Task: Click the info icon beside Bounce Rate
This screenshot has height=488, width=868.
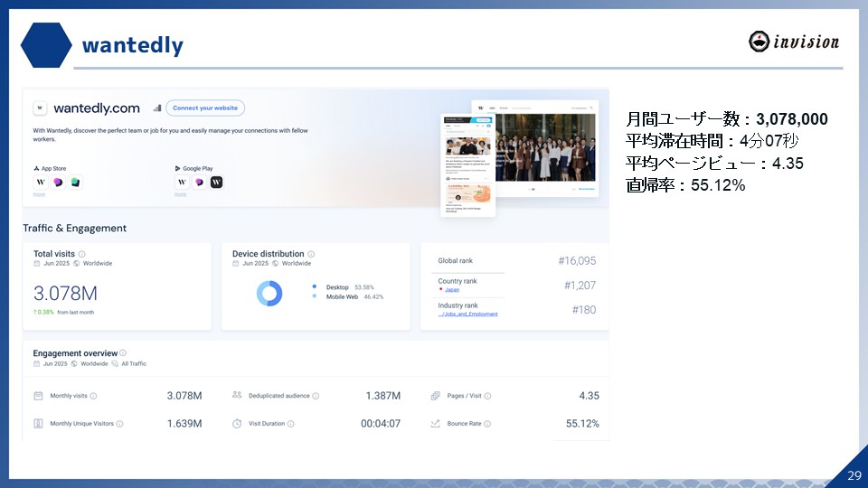Action: tap(487, 424)
